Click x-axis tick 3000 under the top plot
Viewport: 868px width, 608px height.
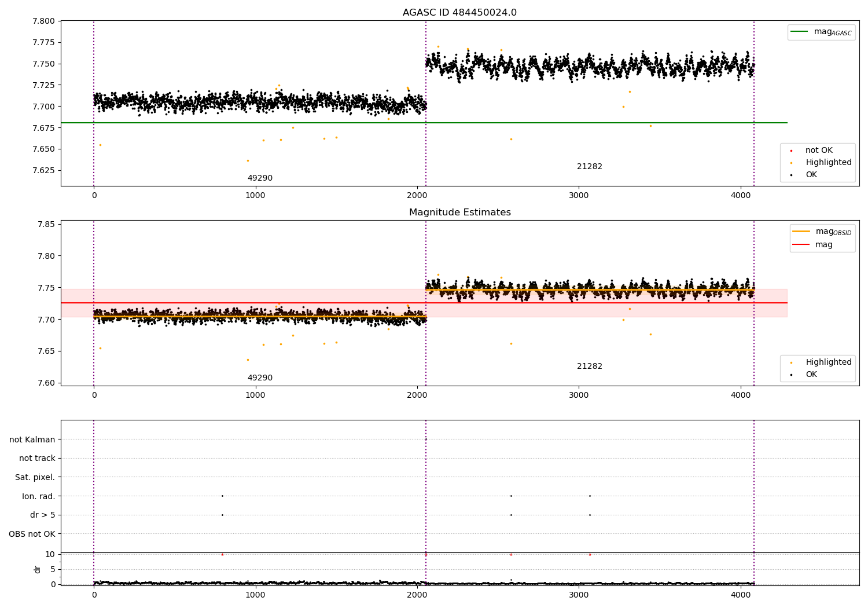click(579, 196)
